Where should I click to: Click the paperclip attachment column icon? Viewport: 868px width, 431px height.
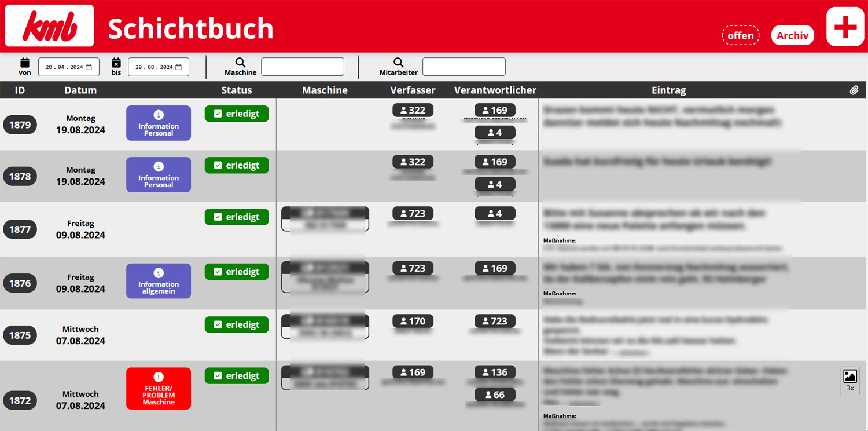(854, 90)
